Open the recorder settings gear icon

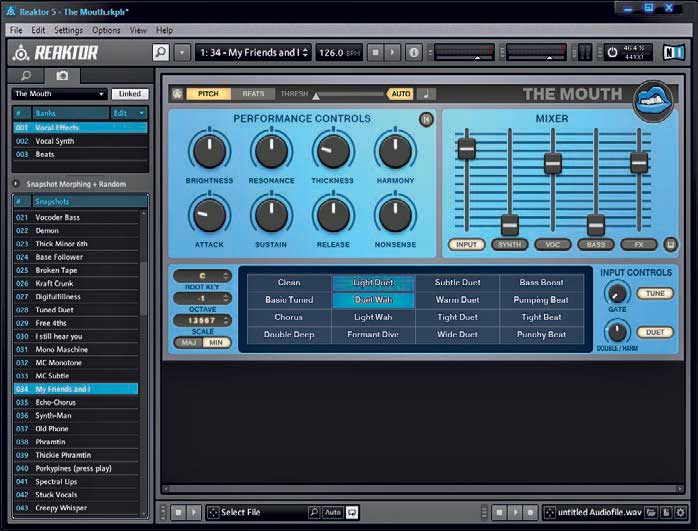(x=681, y=512)
